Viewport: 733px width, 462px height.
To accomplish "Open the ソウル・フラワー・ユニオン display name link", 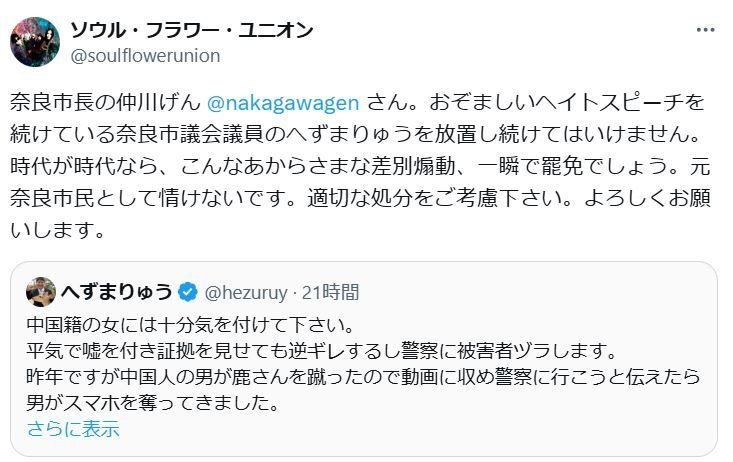I will [191, 30].
